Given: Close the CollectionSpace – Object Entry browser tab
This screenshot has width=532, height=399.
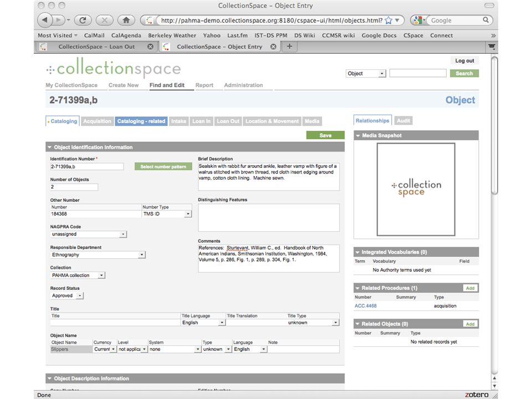Looking at the screenshot, I should tap(273, 47).
